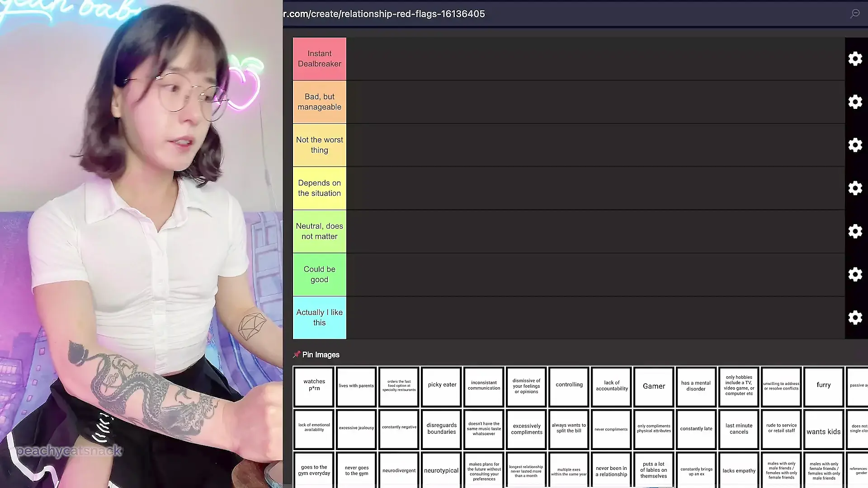Pick the 'furry' tile
Screen dimensions: 868x488
[824, 386]
